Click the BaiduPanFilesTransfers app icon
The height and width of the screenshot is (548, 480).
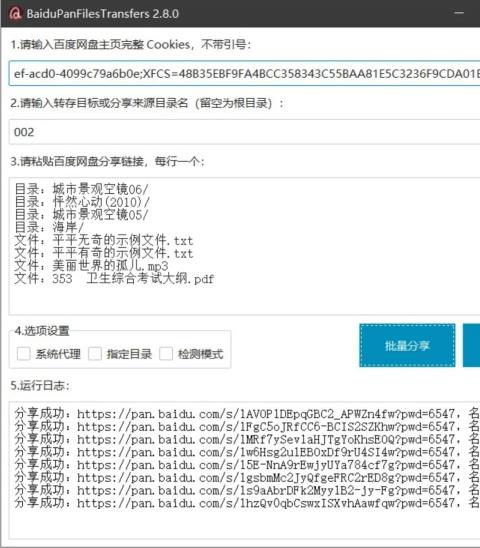[15, 14]
